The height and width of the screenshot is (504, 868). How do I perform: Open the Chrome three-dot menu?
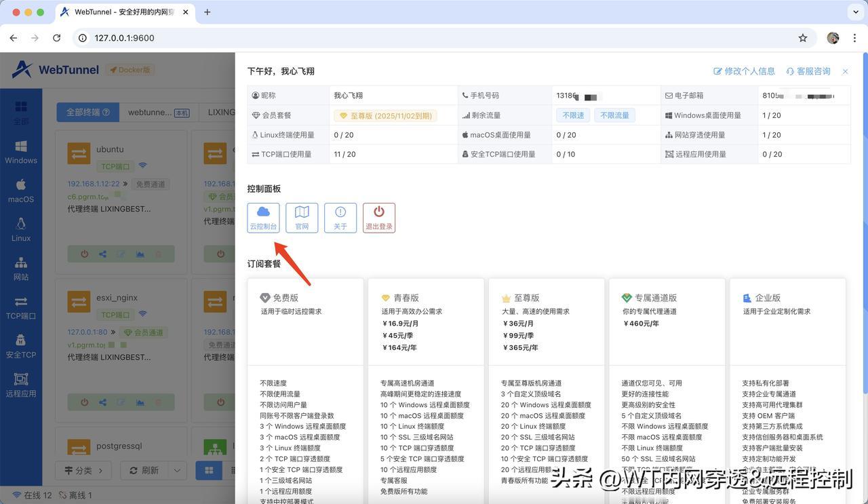853,38
